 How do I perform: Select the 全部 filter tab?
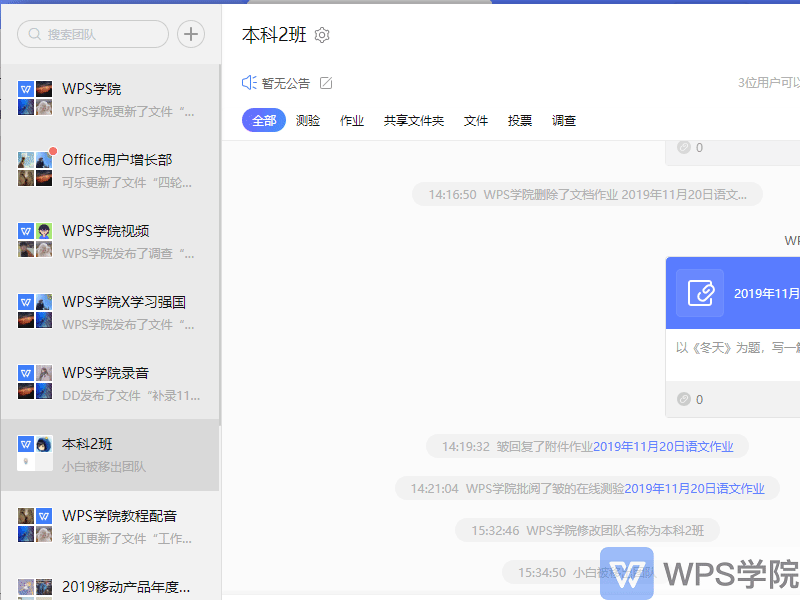coord(263,120)
